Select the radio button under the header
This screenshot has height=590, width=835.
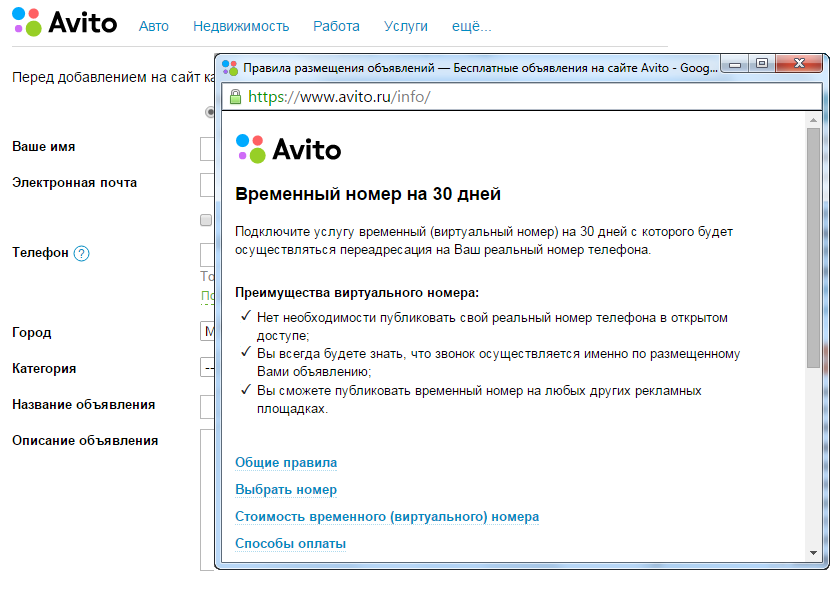coord(210,112)
